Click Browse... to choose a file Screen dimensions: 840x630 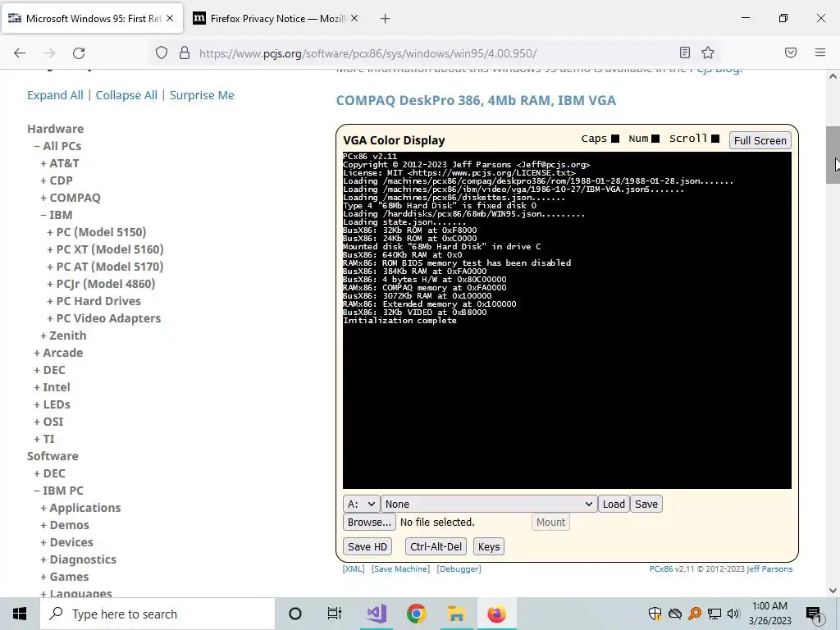369,523
